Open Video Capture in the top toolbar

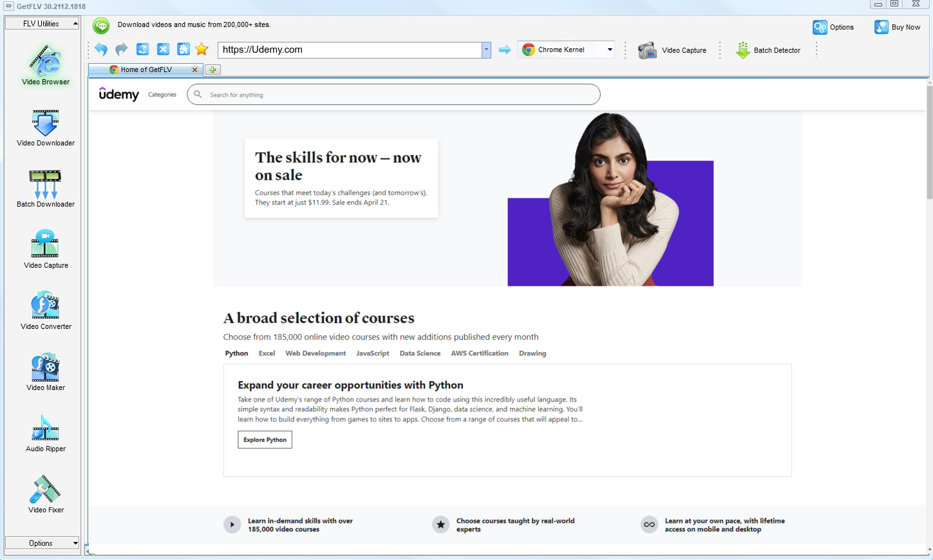(672, 50)
